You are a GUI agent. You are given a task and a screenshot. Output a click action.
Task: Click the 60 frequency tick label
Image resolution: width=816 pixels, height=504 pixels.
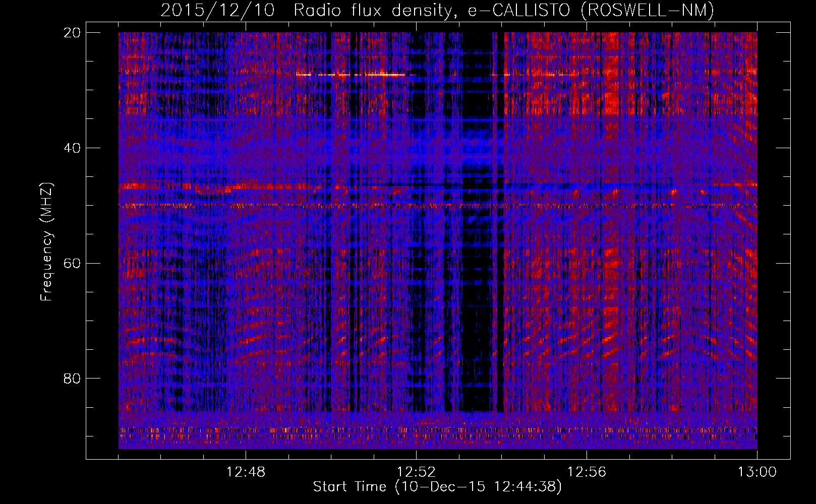(72, 263)
